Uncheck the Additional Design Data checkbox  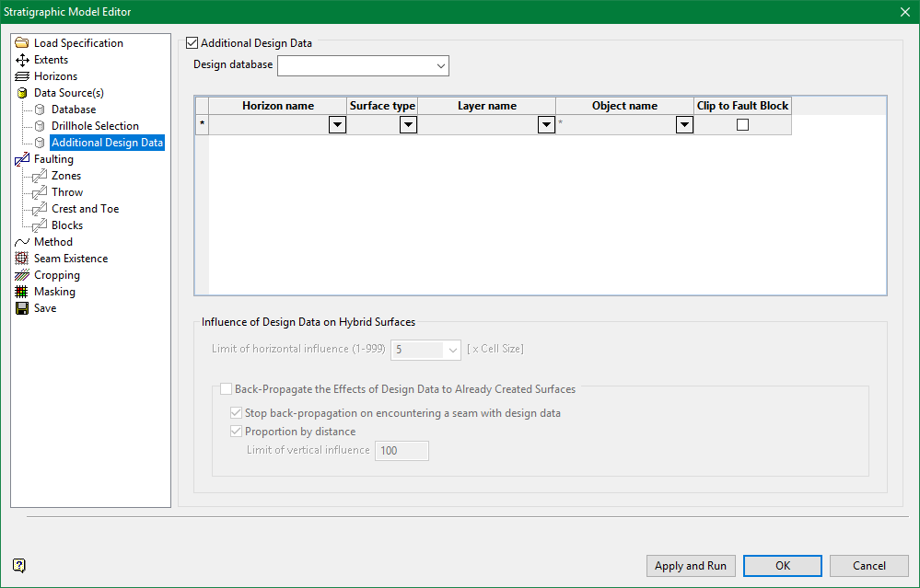click(x=192, y=43)
